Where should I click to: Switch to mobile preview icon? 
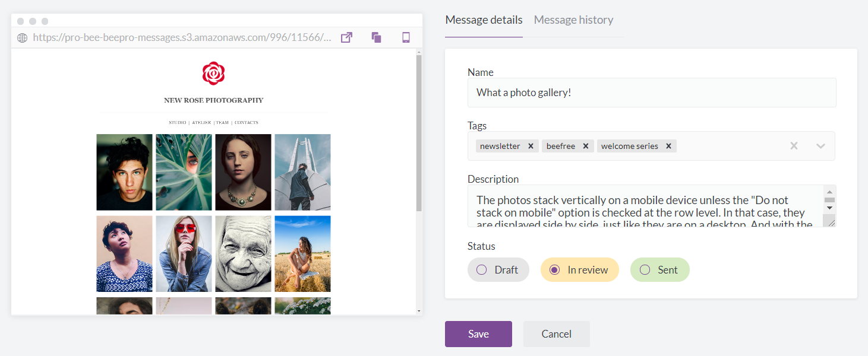(x=406, y=37)
